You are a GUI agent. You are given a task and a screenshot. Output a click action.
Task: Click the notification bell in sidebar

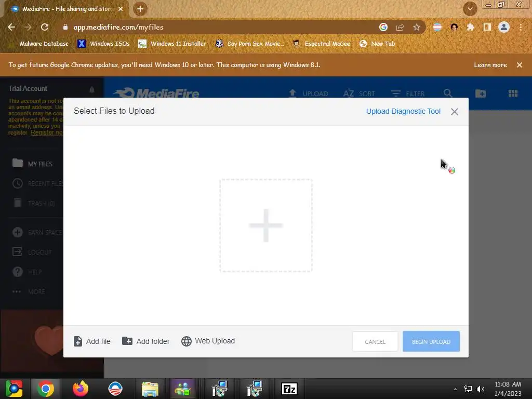(x=91, y=89)
